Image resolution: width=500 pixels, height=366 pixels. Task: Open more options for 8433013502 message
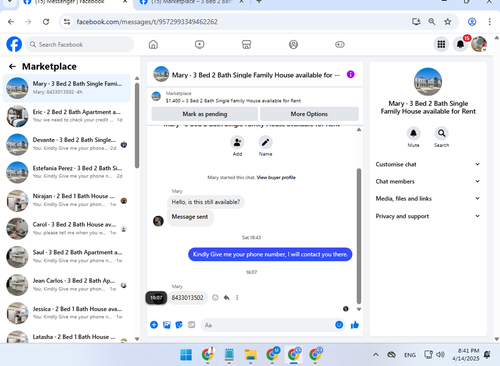(x=237, y=298)
